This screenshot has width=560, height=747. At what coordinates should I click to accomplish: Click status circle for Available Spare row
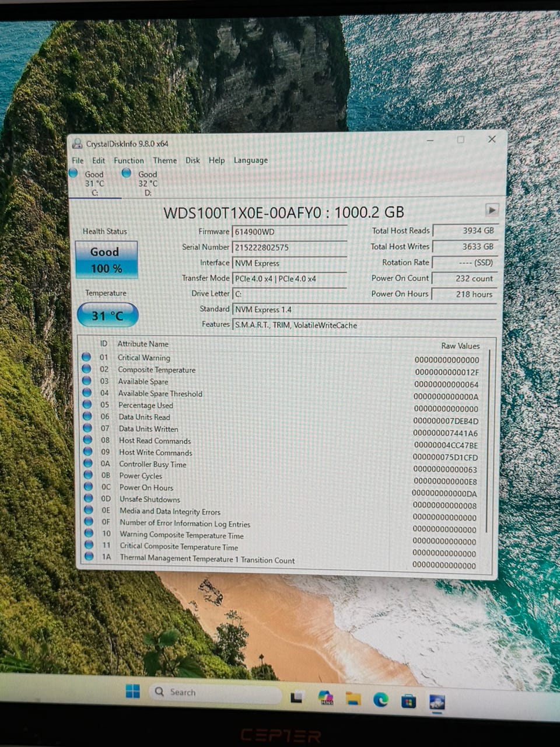click(87, 381)
